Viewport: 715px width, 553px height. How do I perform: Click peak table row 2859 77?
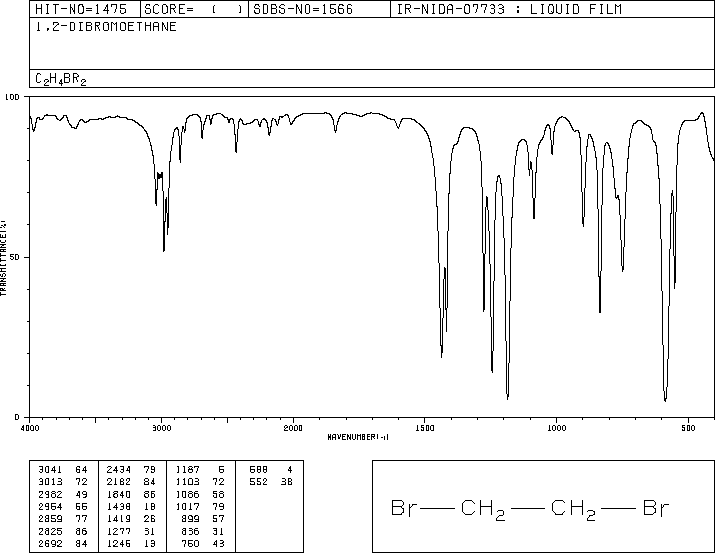tap(63, 519)
